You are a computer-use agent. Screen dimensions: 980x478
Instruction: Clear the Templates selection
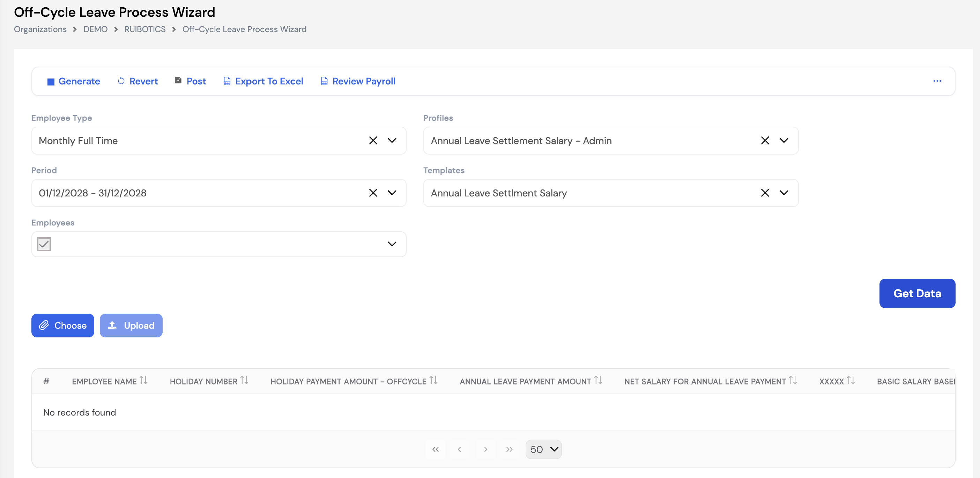point(765,193)
